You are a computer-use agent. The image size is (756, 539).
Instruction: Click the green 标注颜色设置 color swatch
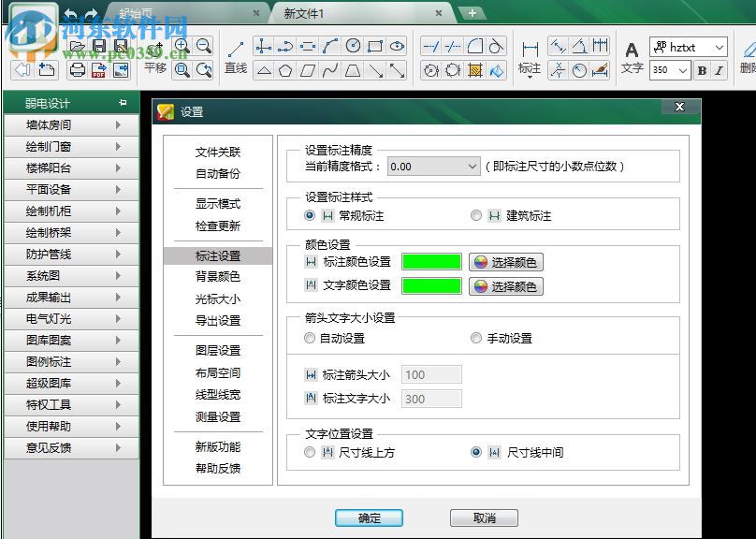coord(430,263)
